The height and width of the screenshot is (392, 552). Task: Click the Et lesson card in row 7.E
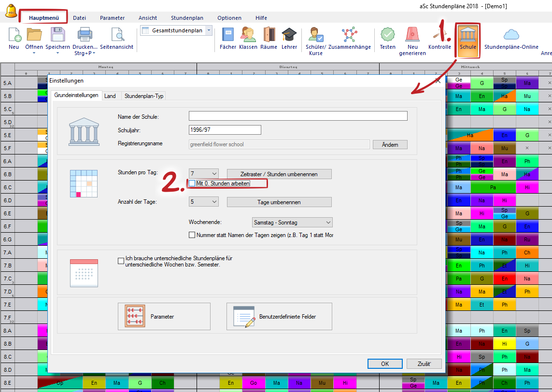coord(481,305)
